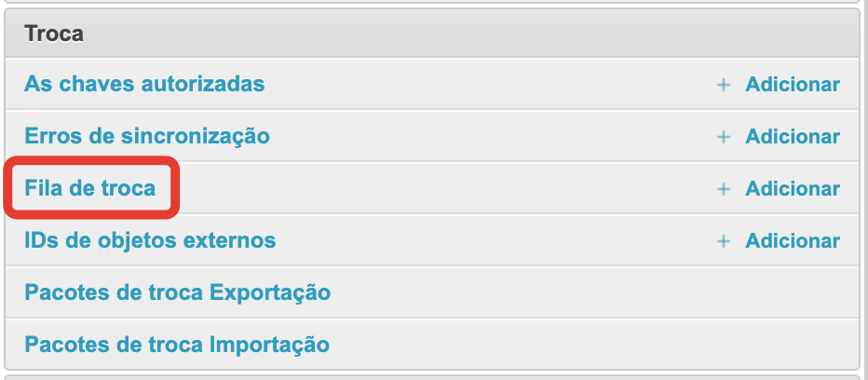Open Pacotes de troca Exportação

(x=177, y=292)
